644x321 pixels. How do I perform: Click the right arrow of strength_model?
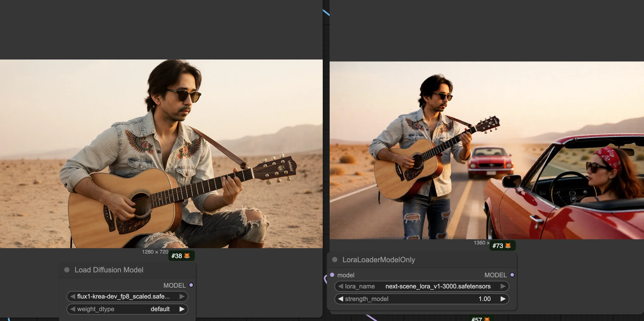pos(503,299)
